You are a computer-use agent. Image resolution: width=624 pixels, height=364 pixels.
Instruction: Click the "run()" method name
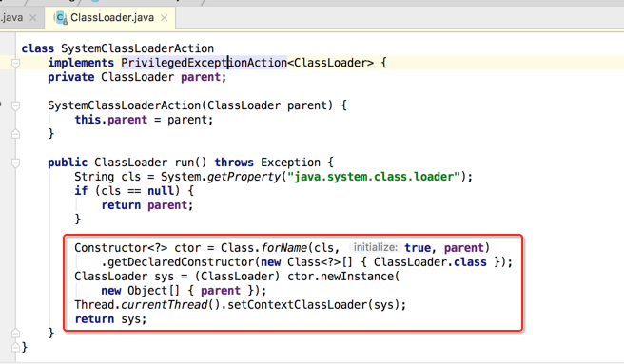click(x=190, y=163)
